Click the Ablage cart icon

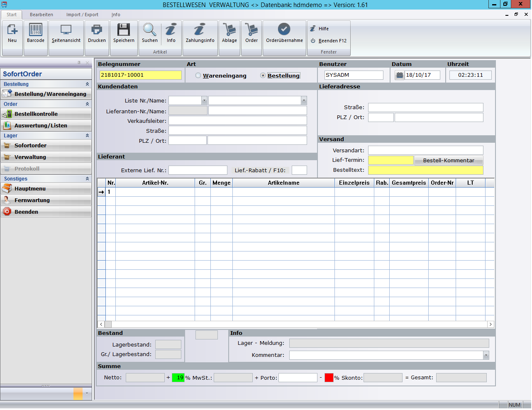(x=229, y=33)
